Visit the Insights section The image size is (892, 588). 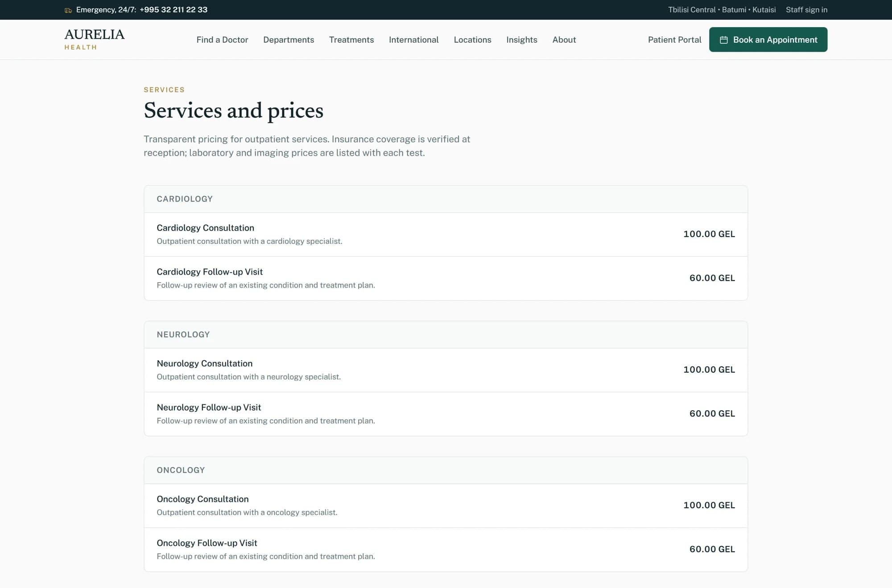tap(522, 40)
